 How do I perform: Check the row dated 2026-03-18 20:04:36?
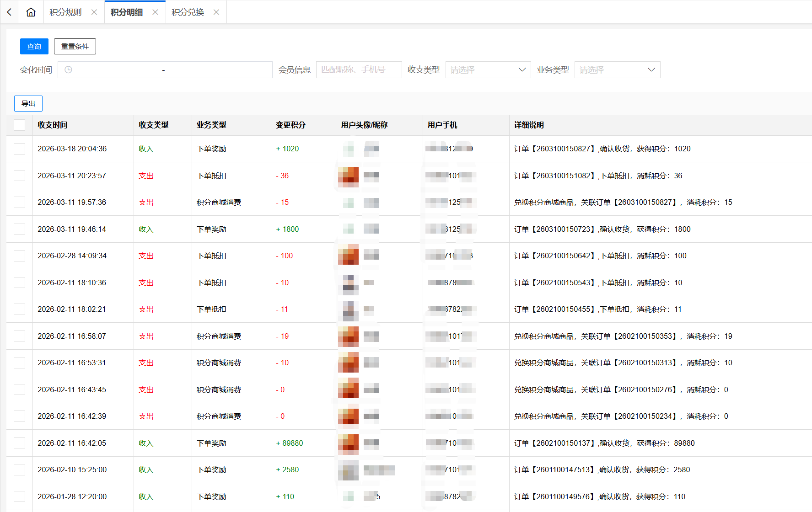(x=20, y=149)
